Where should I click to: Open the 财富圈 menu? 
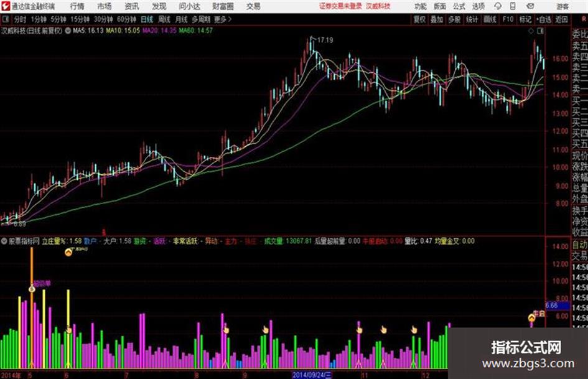click(223, 6)
